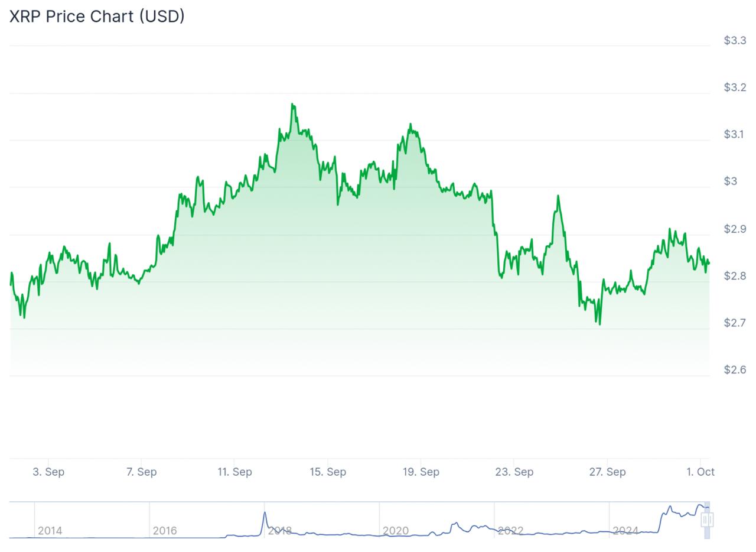Click the $3.3 y-axis label

click(735, 40)
